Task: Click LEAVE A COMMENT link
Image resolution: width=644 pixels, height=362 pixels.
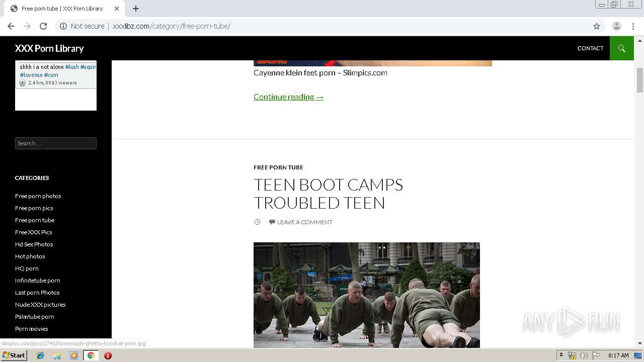Action: pyautogui.click(x=304, y=222)
